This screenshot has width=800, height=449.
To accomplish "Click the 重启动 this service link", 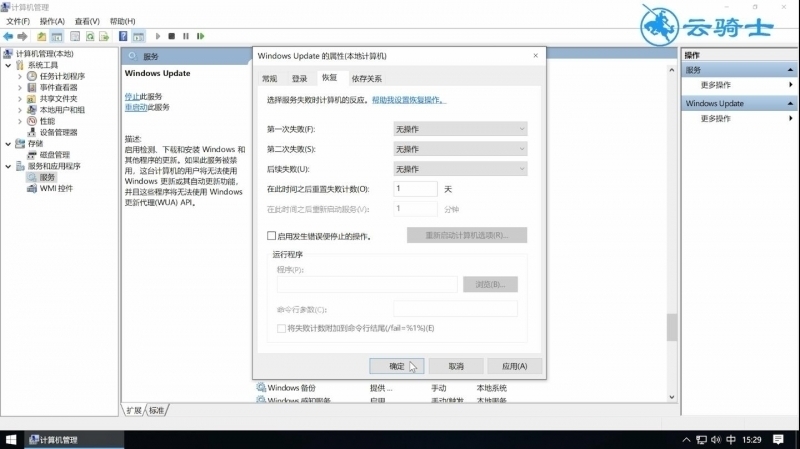I will click(136, 107).
